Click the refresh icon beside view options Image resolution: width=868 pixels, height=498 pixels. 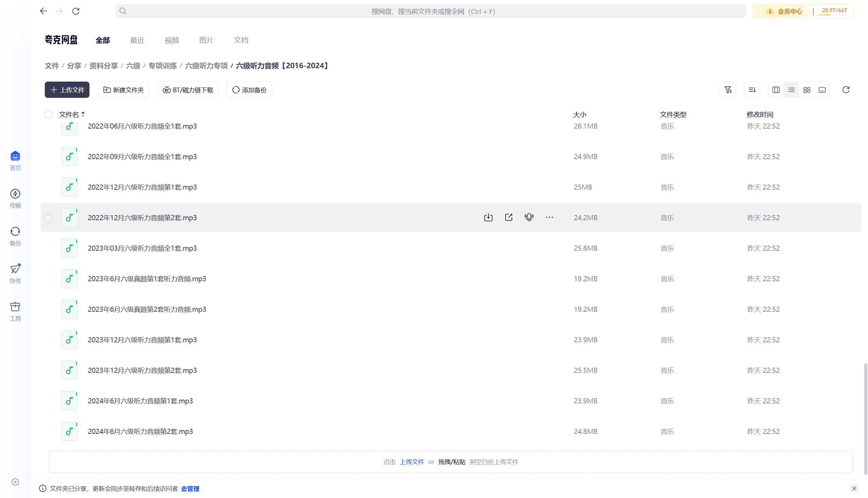(846, 90)
